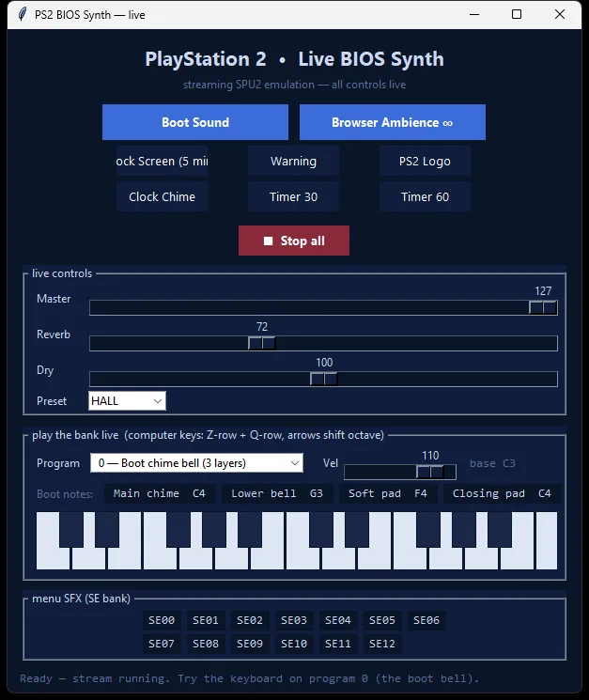Click the streaming SPU2 emulation subtitle

click(295, 85)
